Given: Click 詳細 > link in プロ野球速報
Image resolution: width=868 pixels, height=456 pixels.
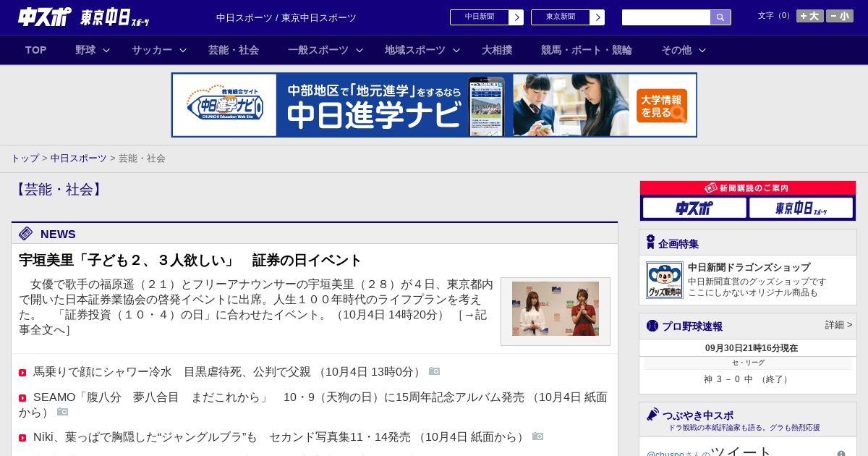Looking at the screenshot, I should 838,325.
